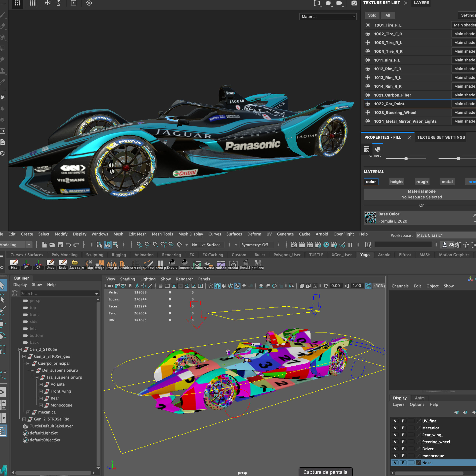The width and height of the screenshot is (476, 476).
Task: Enable smooth shade all cube icon in viewport
Action: pyautogui.click(x=217, y=286)
